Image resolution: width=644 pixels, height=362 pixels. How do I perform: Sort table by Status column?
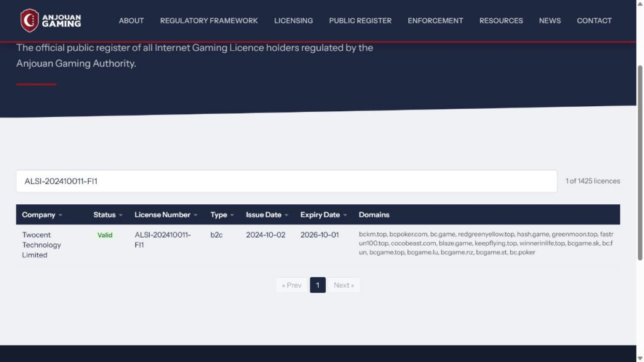(108, 215)
